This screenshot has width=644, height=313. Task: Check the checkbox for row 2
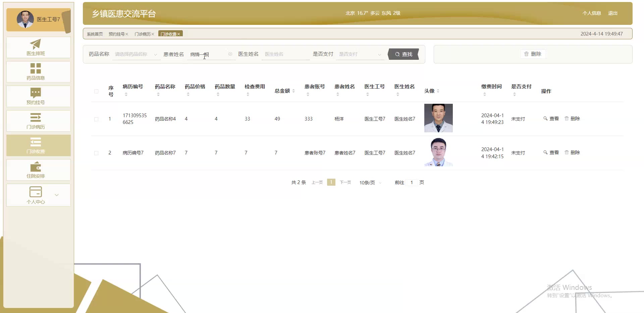(96, 153)
